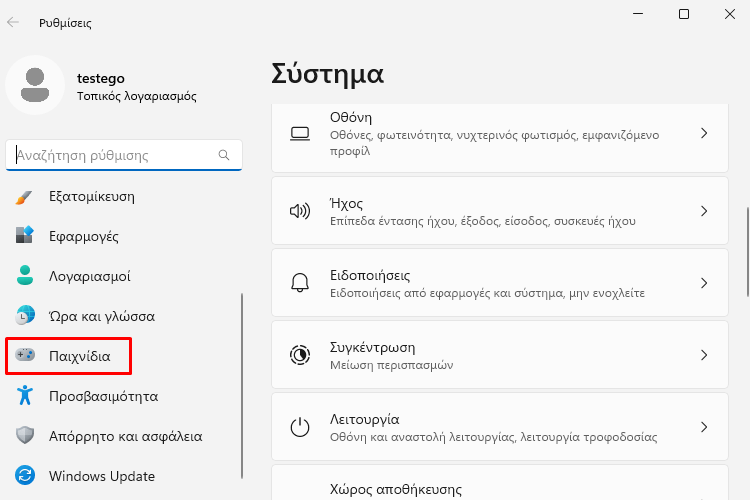This screenshot has height=500, width=750.
Task: Click the Ώρα και γλώσσα globe icon
Action: 25,315
